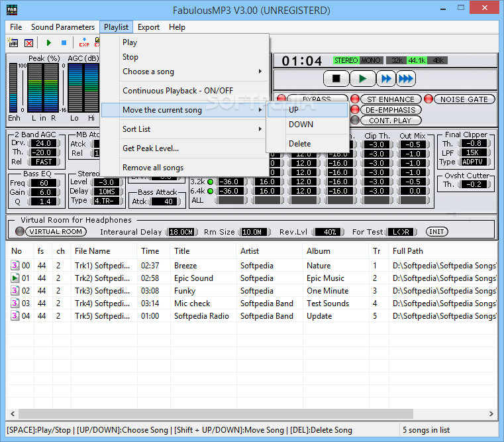The image size is (504, 442).
Task: Click the double-arrow fast forward button
Action: tap(385, 78)
